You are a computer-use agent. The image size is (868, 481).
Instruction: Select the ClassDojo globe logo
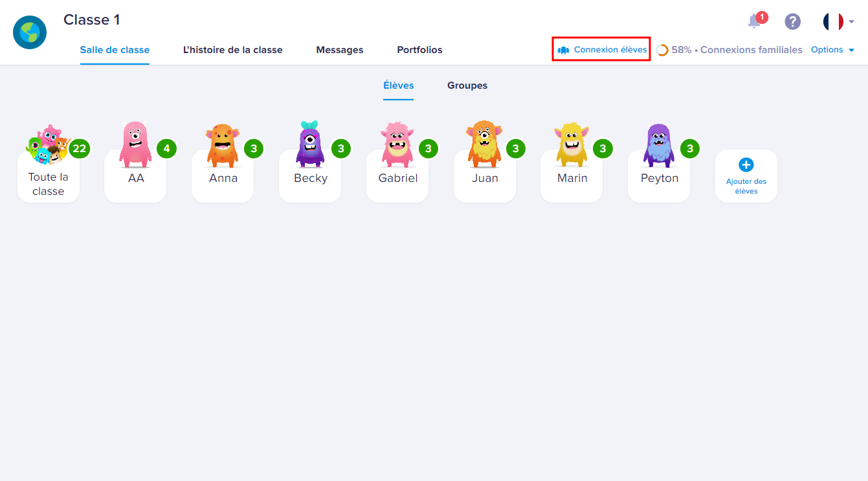tap(29, 32)
